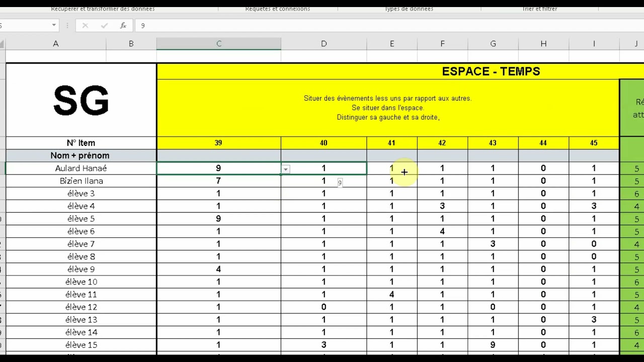644x362 pixels.
Task: Click item number 43 header cell
Action: click(493, 143)
